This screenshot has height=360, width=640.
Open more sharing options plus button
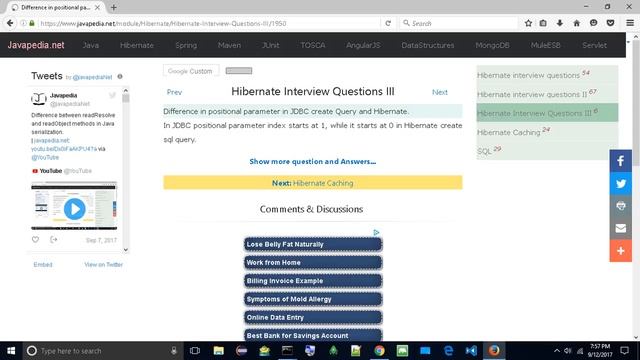click(620, 251)
